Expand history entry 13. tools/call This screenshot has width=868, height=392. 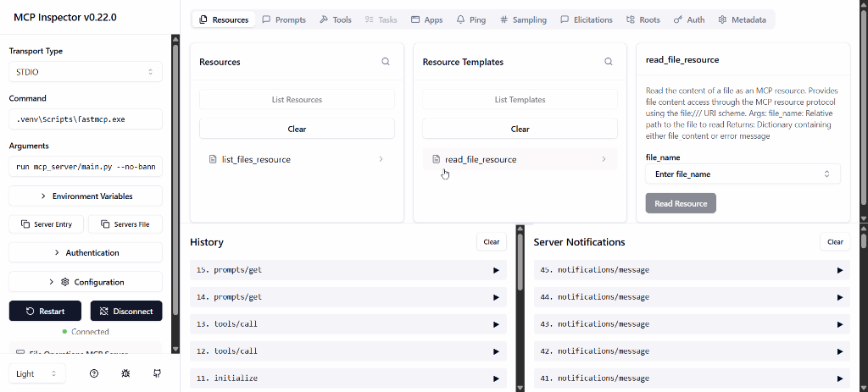point(348,324)
